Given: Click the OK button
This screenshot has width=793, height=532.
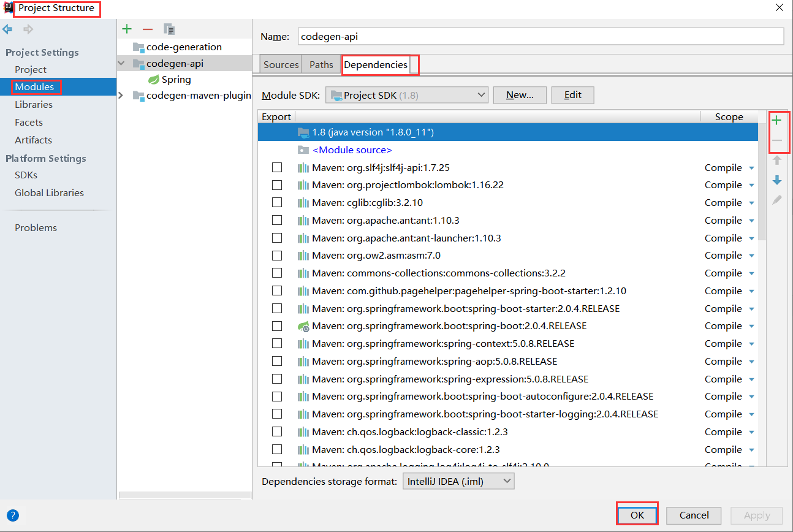Looking at the screenshot, I should [x=637, y=515].
